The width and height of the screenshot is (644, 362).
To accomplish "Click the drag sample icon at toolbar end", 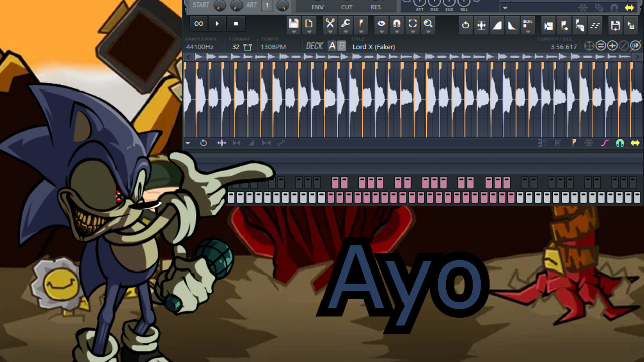I will tap(631, 25).
